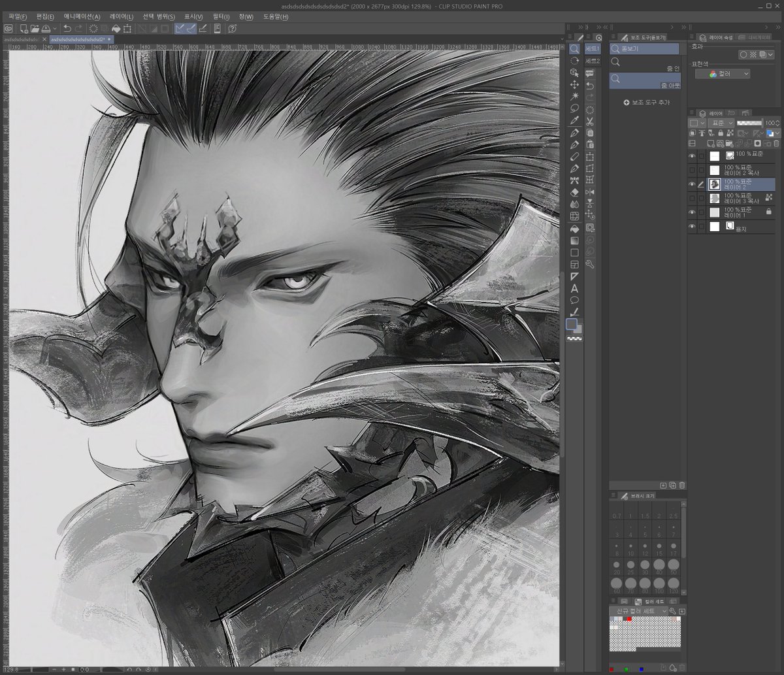Toggle Snap to ruler in command bar
Viewport: 784px width, 675px height.
pyautogui.click(x=180, y=29)
